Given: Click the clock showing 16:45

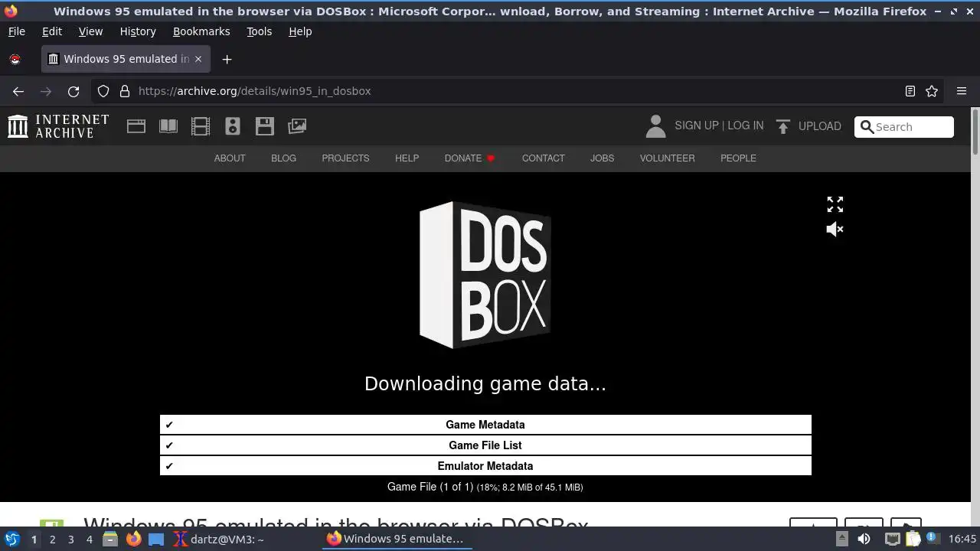Looking at the screenshot, I should pyautogui.click(x=962, y=540).
